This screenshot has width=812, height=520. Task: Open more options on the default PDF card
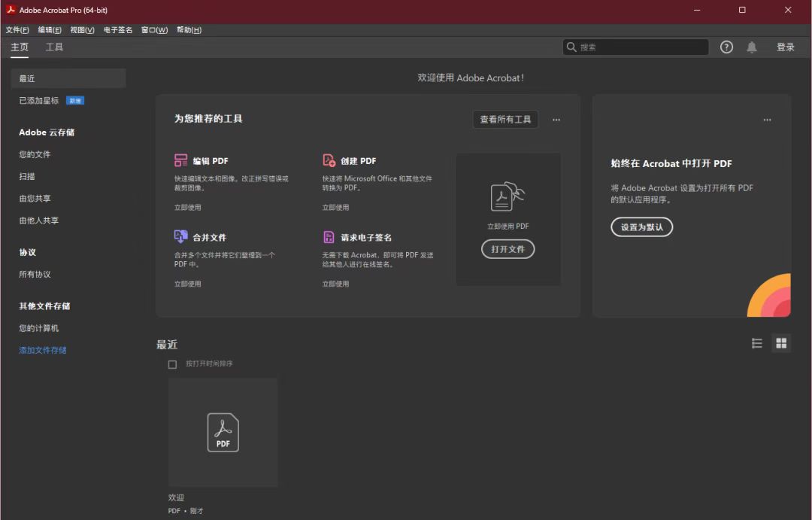pyautogui.click(x=767, y=120)
